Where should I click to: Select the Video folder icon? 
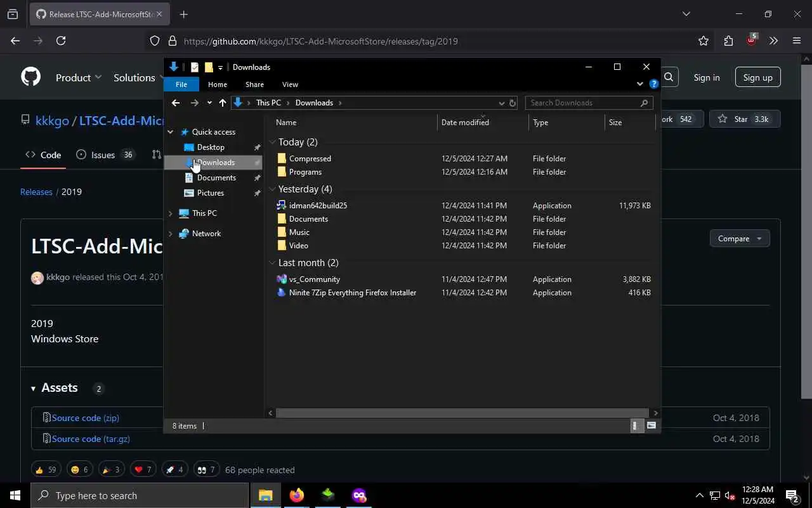pos(282,246)
